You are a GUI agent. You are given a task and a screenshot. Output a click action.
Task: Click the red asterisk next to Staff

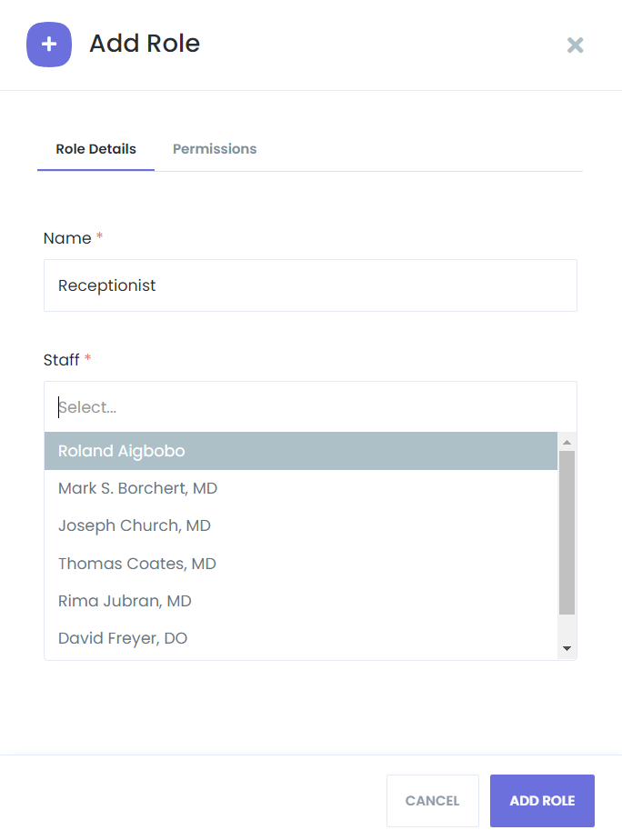[87, 360]
